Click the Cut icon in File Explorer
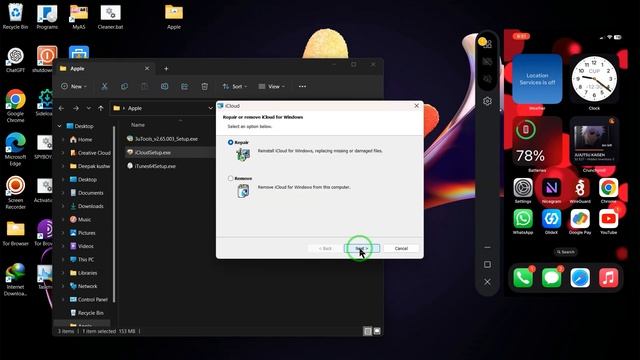The height and width of the screenshot is (360, 640). 104,87
